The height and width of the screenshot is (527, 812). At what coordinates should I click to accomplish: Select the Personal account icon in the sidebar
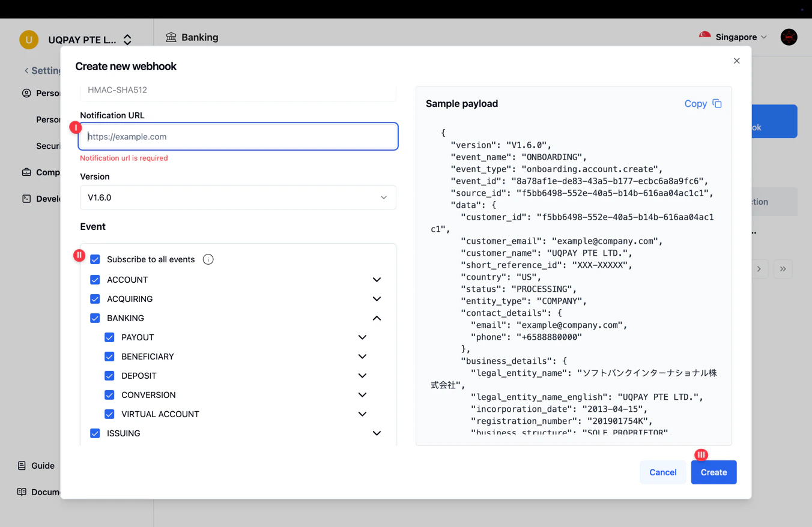click(26, 93)
